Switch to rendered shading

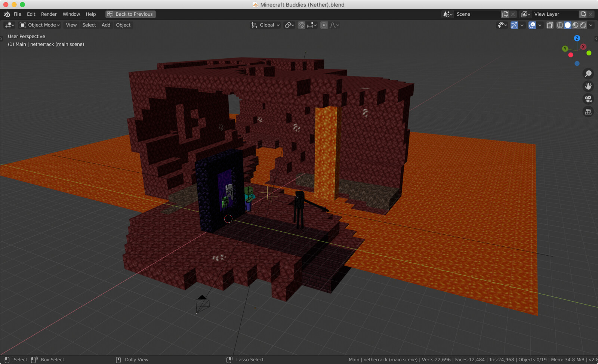pos(583,25)
